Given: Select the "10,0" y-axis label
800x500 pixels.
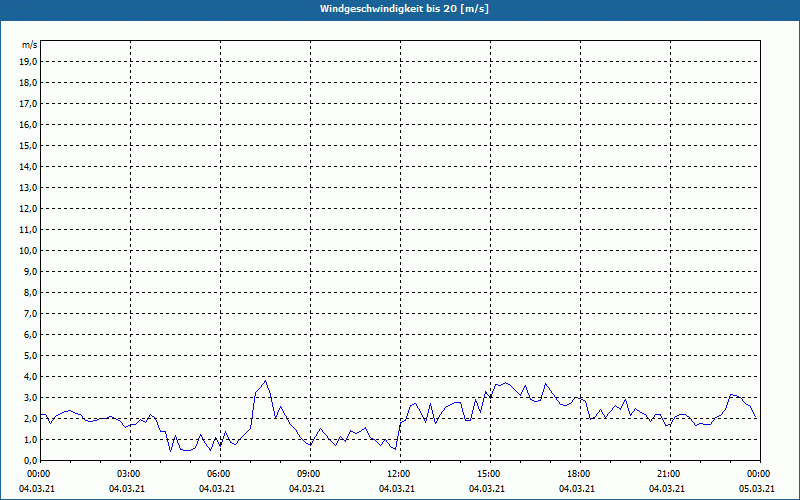Looking at the screenshot, I should [28, 251].
